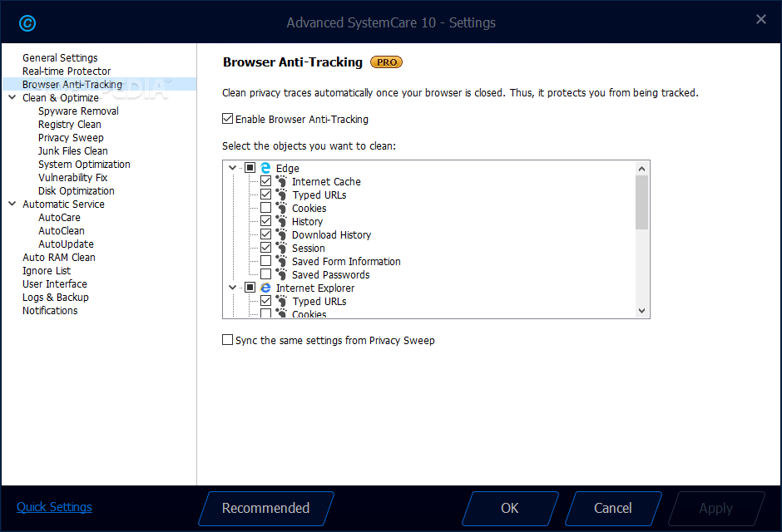The height and width of the screenshot is (532, 782).
Task: Open Disk Optimization settings
Action: (x=77, y=191)
